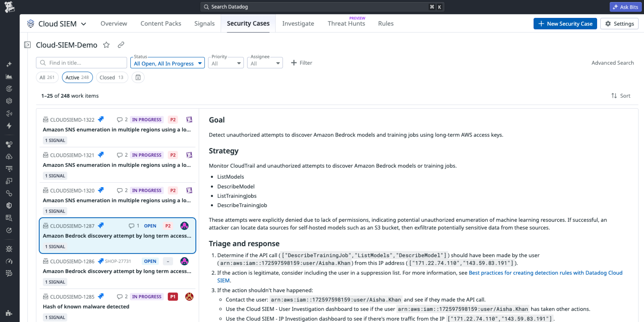Viewport: 644px width, 322px height.
Task: Click the OPEN status on CLOUDSIEMD-1287
Action: pyautogui.click(x=150, y=226)
